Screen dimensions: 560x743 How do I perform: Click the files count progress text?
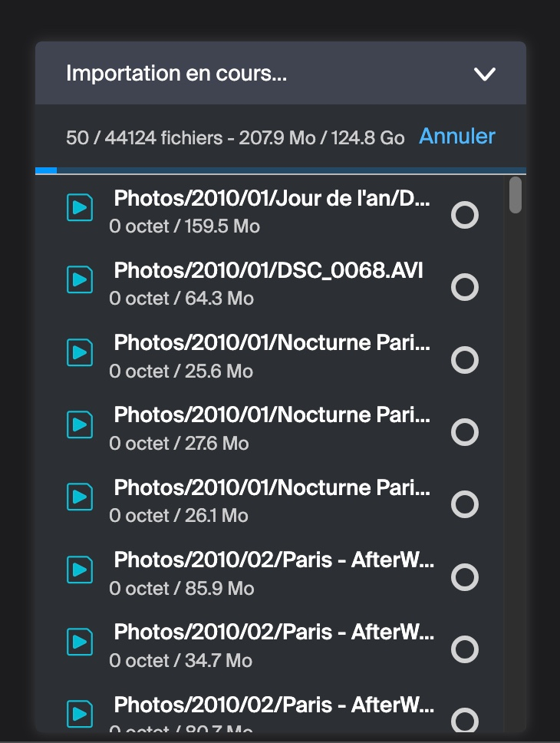pos(235,138)
